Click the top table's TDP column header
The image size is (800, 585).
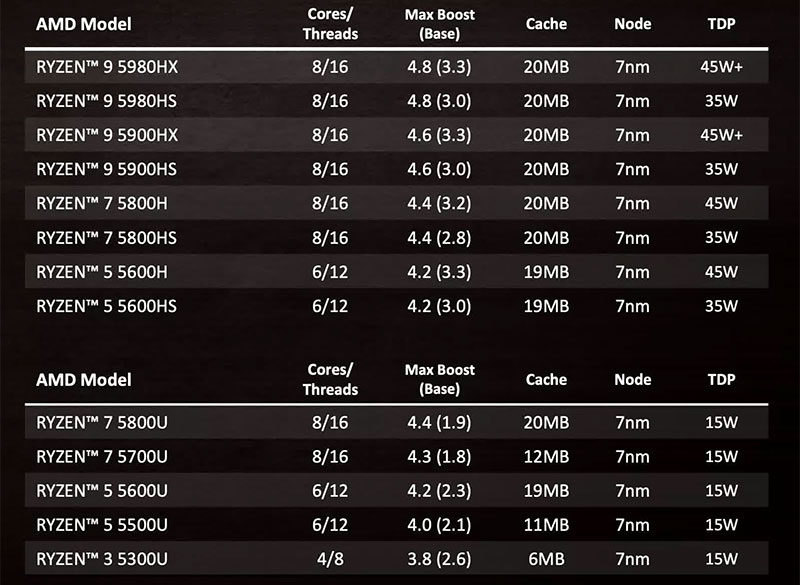pos(721,24)
